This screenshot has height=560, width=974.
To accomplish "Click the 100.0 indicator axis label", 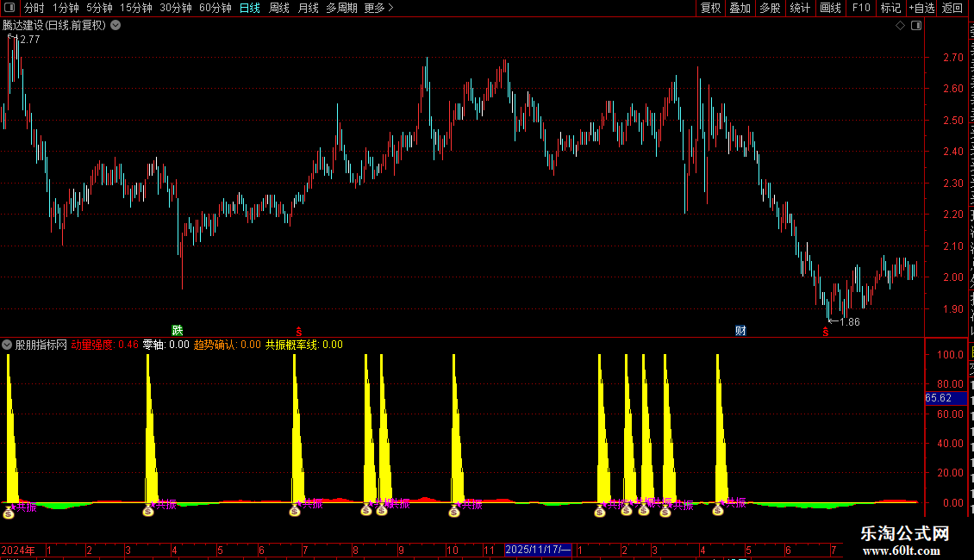I will [x=951, y=354].
